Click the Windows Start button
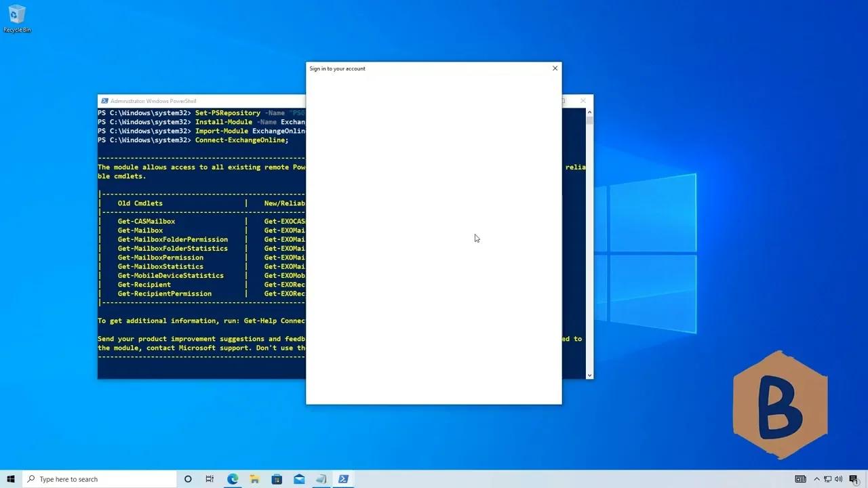The height and width of the screenshot is (488, 868). click(x=11, y=479)
